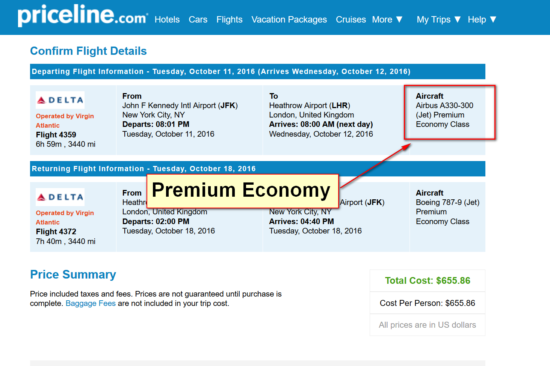This screenshot has height=366, width=550.
Task: Click the Cost Per Person box
Action: tap(427, 303)
